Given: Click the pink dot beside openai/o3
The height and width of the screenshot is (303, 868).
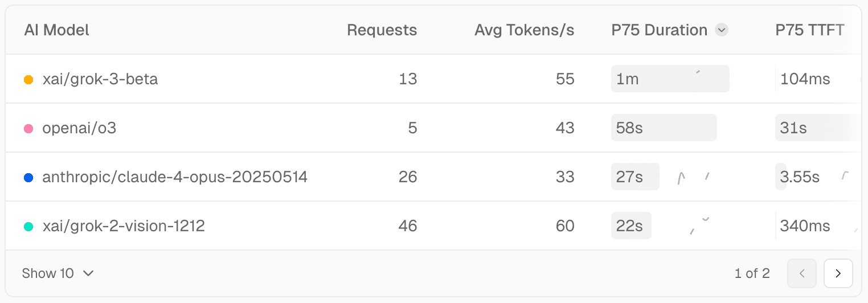Looking at the screenshot, I should [28, 129].
